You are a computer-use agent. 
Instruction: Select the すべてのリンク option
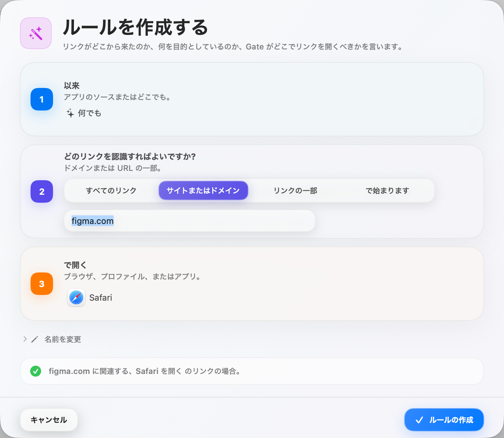pyautogui.click(x=111, y=190)
